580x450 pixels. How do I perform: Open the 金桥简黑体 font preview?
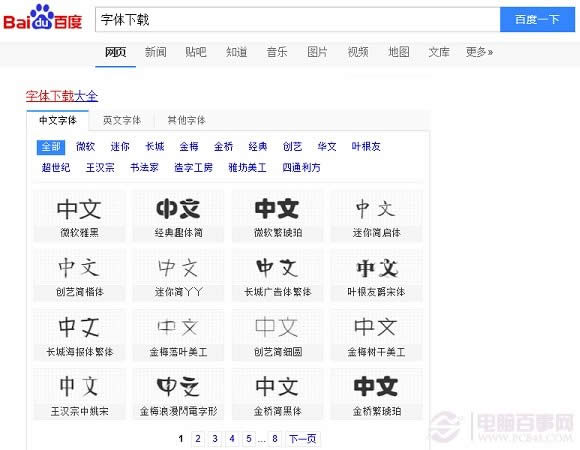(x=277, y=395)
